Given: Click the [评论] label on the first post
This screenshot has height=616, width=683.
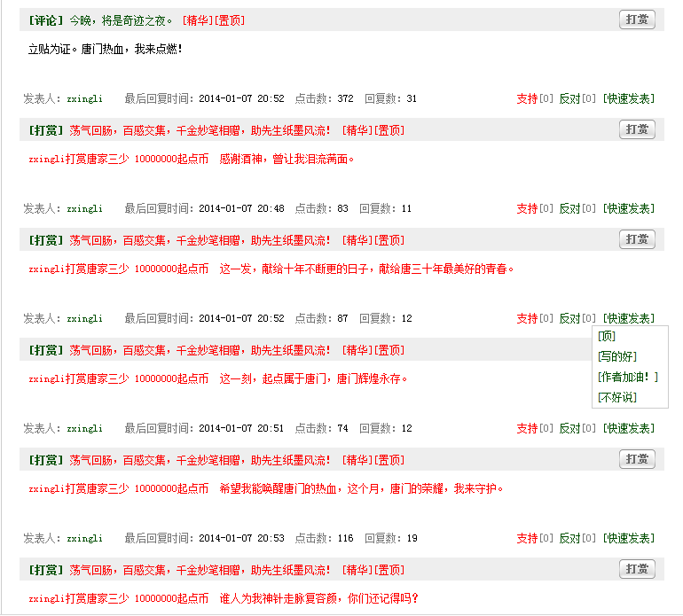Looking at the screenshot, I should point(46,20).
